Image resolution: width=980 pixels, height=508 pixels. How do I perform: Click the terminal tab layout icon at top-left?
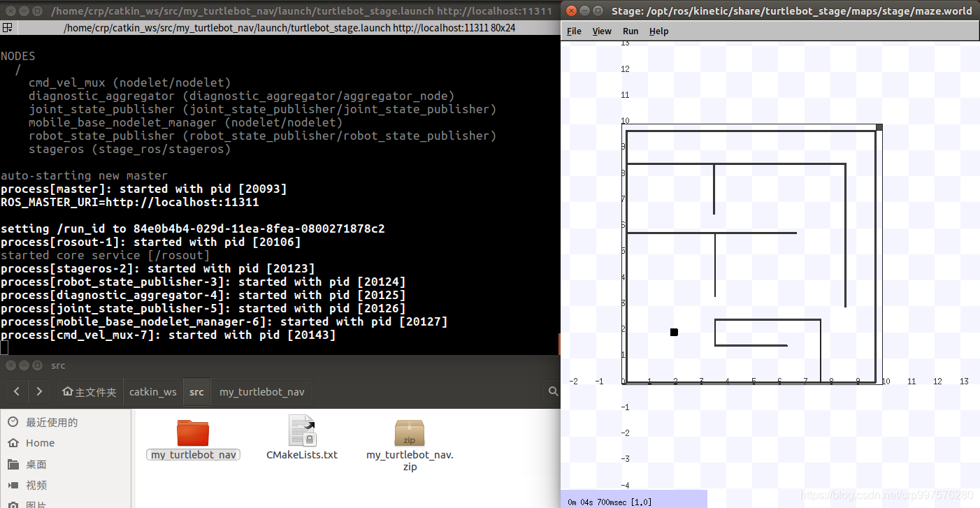click(x=6, y=27)
